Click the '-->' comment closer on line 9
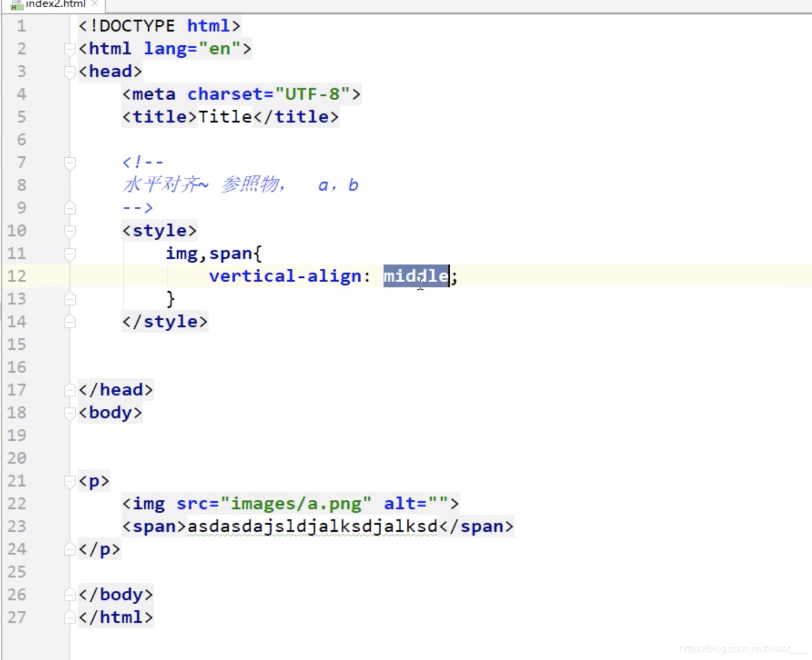The height and width of the screenshot is (660, 812). click(x=138, y=208)
